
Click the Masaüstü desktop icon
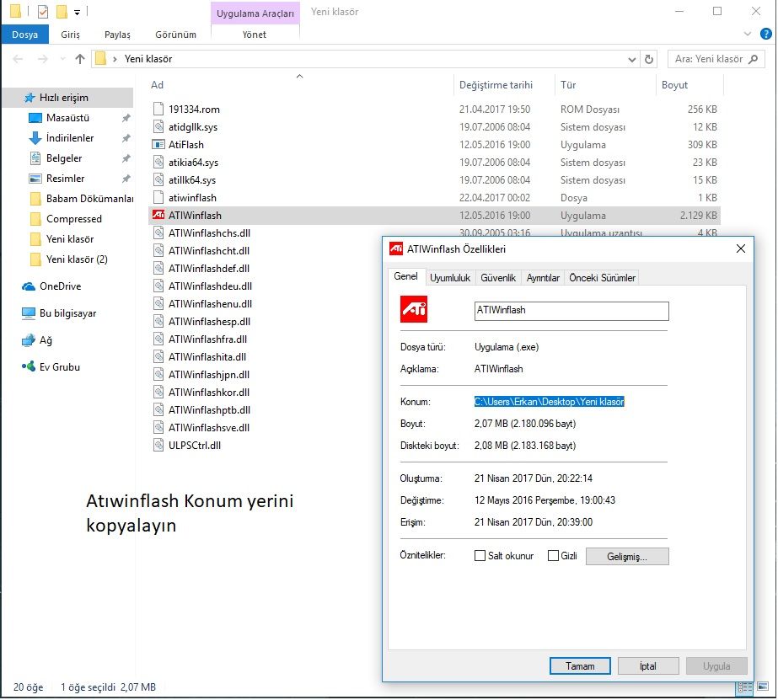(35, 118)
